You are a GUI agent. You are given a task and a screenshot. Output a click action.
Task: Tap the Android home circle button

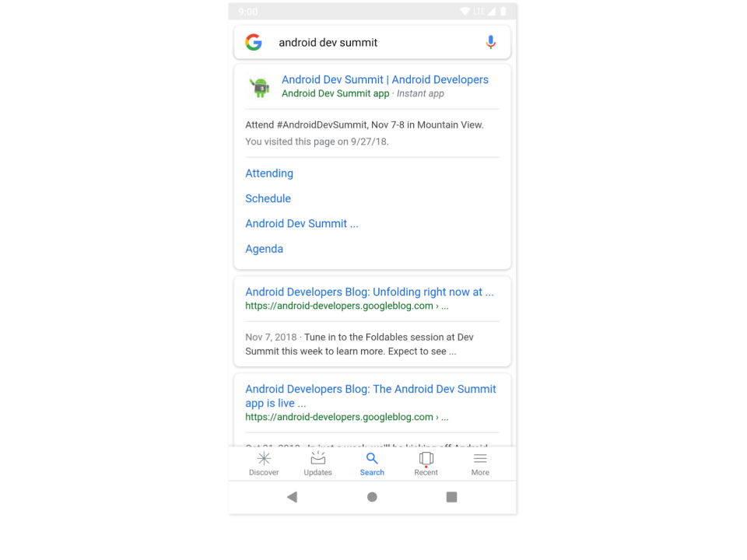click(372, 497)
